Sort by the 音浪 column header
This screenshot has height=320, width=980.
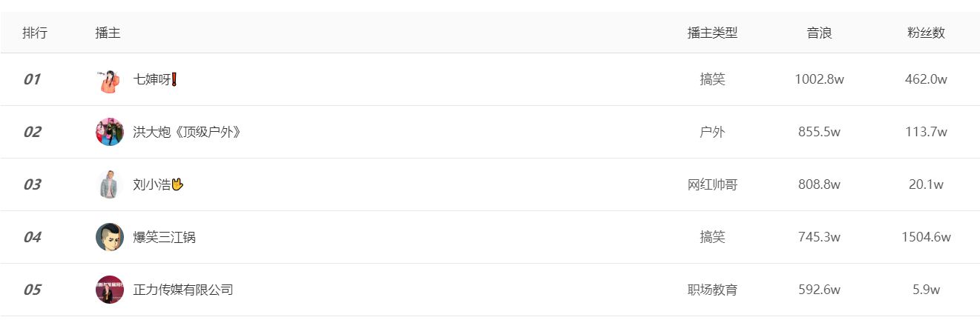click(x=819, y=33)
